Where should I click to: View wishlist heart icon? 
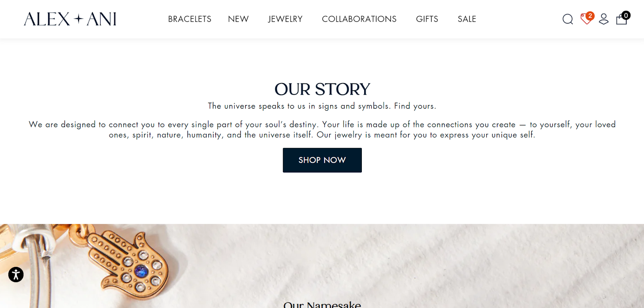(x=586, y=19)
